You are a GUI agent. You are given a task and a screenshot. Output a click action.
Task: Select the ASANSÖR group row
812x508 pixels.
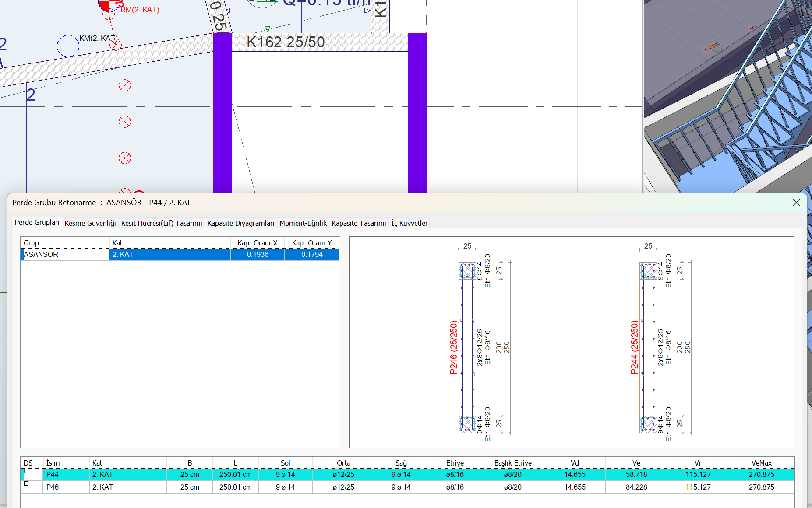[x=65, y=254]
